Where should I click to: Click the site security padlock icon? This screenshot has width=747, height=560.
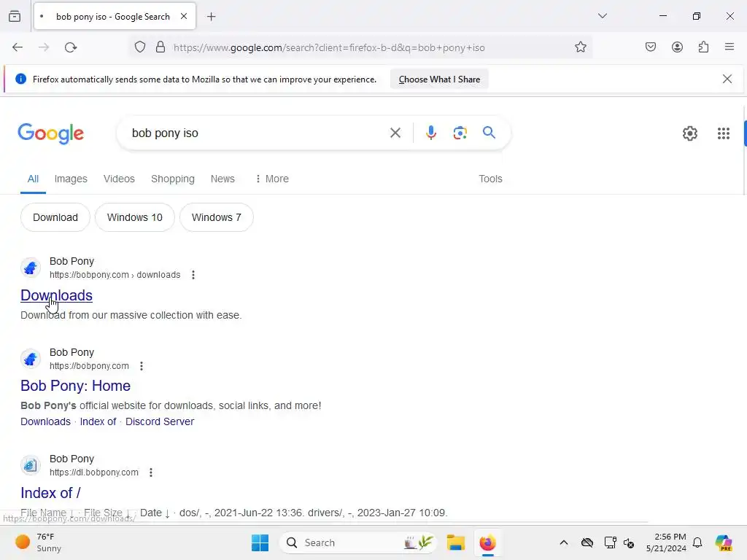click(x=160, y=47)
